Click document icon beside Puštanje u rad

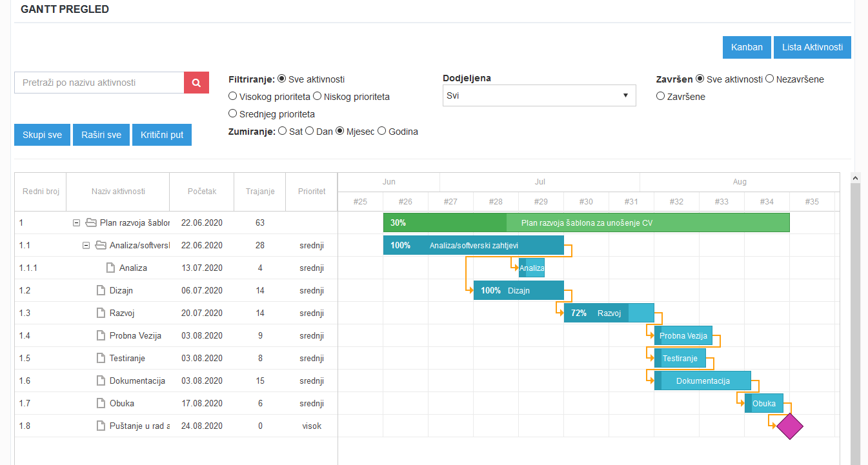[x=101, y=426]
